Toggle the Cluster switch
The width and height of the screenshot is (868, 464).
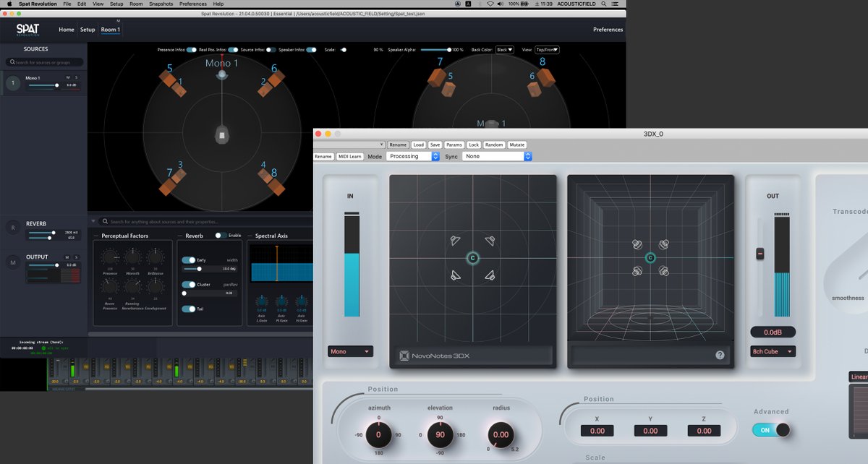point(188,285)
